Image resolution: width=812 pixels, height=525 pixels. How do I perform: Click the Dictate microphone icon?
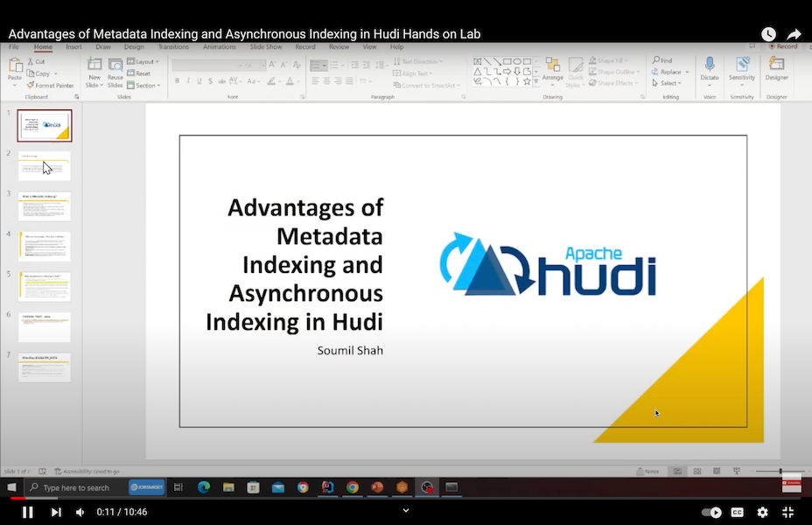coord(709,68)
